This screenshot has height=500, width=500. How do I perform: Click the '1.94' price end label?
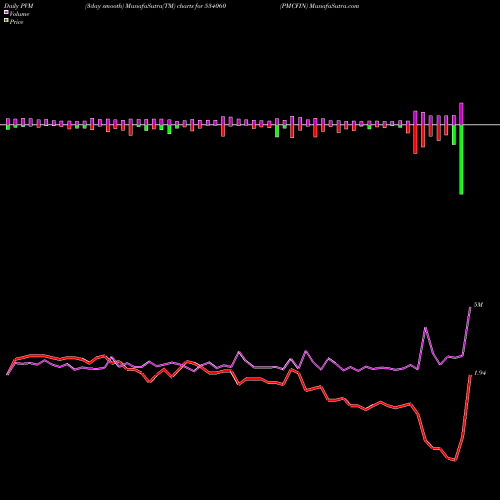[x=480, y=373]
